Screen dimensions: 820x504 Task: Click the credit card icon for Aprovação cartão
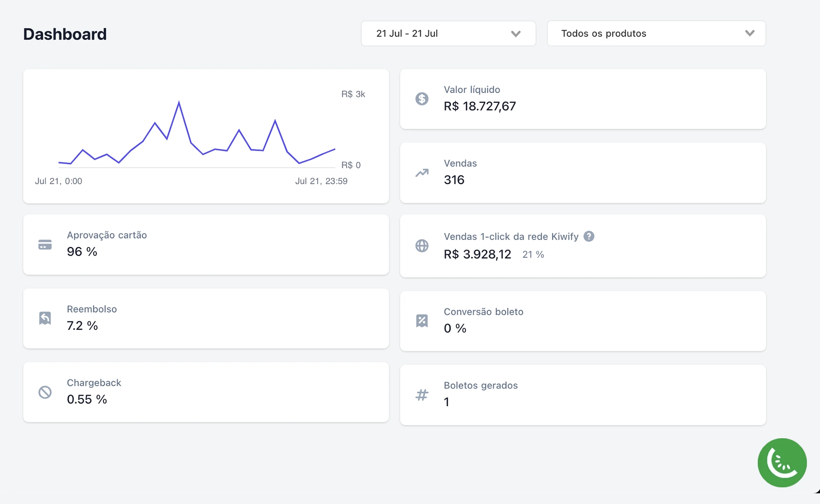click(x=45, y=244)
